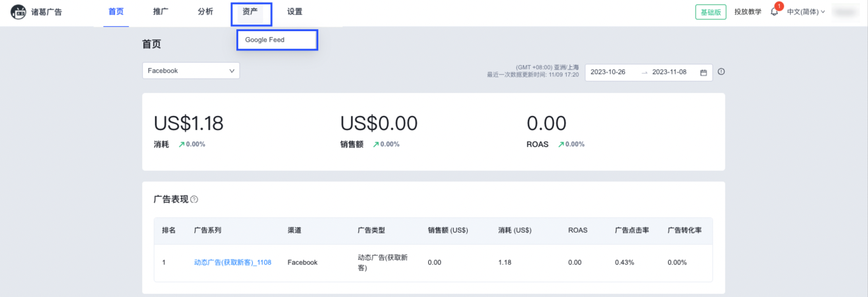This screenshot has width=868, height=297.
Task: Select Google Feed from the dropdown menu
Action: [265, 40]
